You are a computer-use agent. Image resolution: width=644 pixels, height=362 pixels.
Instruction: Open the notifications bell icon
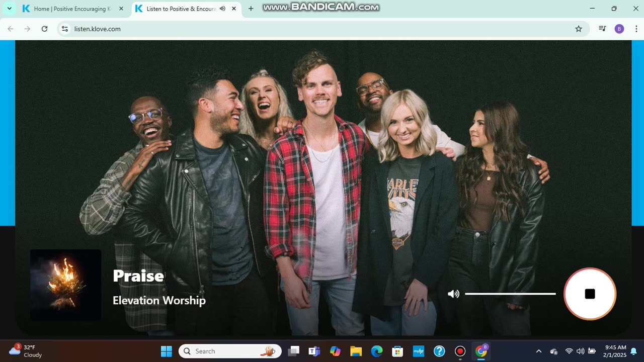(x=633, y=351)
